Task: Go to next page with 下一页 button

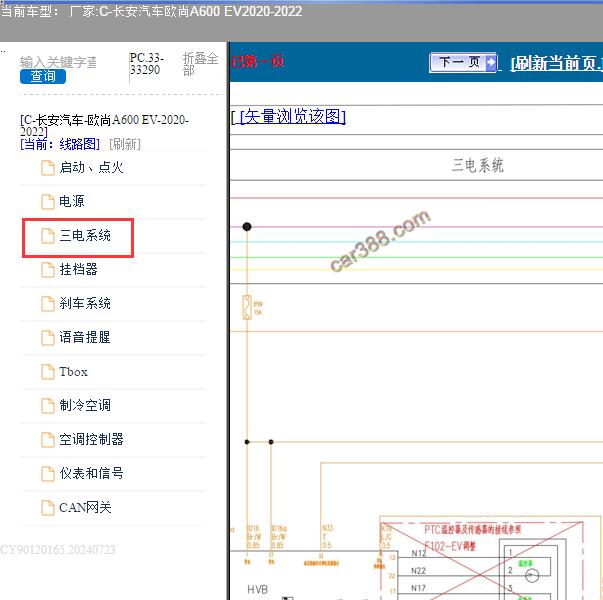Action: pos(463,62)
